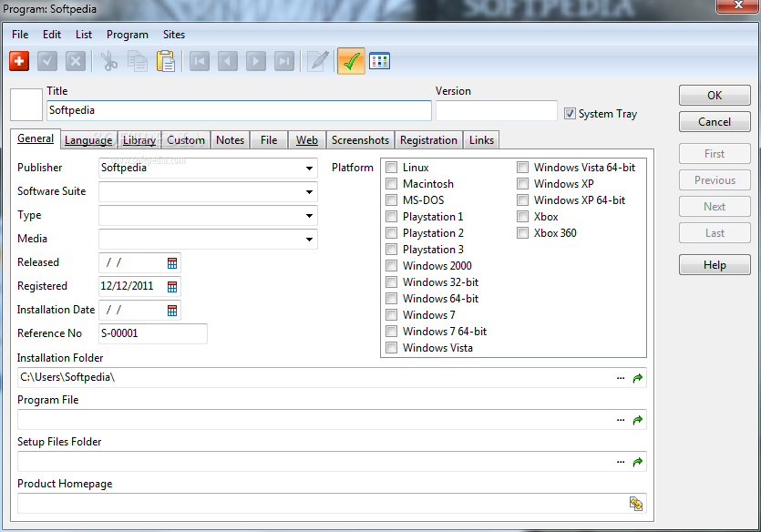
Task: Check the Playstation 3 platform box
Action: 391,250
